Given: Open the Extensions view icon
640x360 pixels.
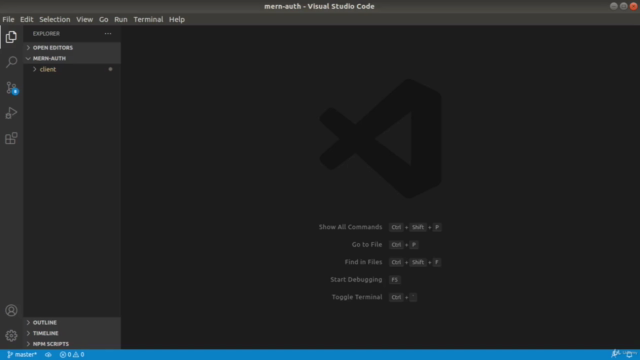Looking at the screenshot, I should (11, 138).
